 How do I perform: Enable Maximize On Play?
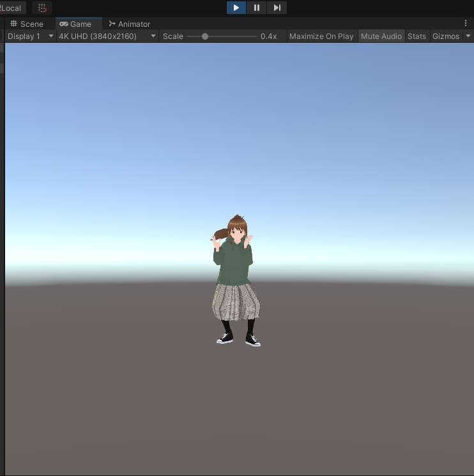click(x=321, y=36)
